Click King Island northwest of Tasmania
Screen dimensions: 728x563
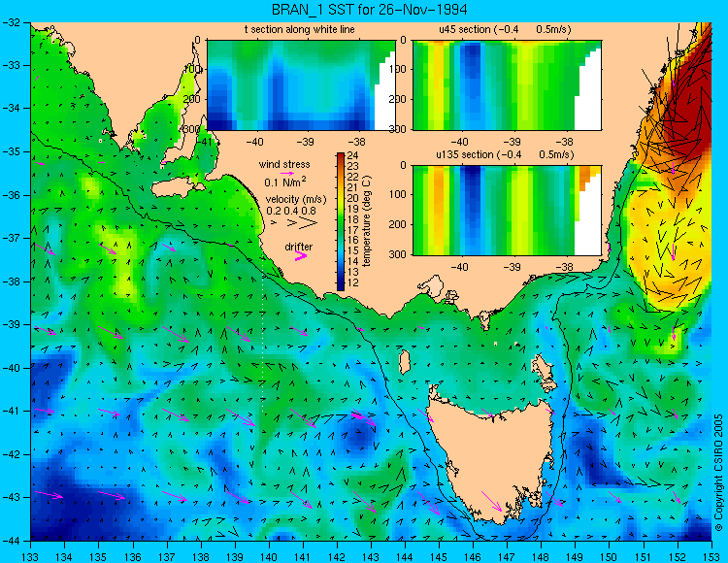405,361
